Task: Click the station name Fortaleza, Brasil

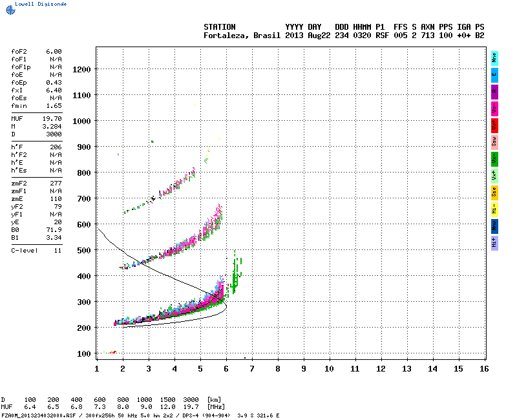Action: [242, 36]
